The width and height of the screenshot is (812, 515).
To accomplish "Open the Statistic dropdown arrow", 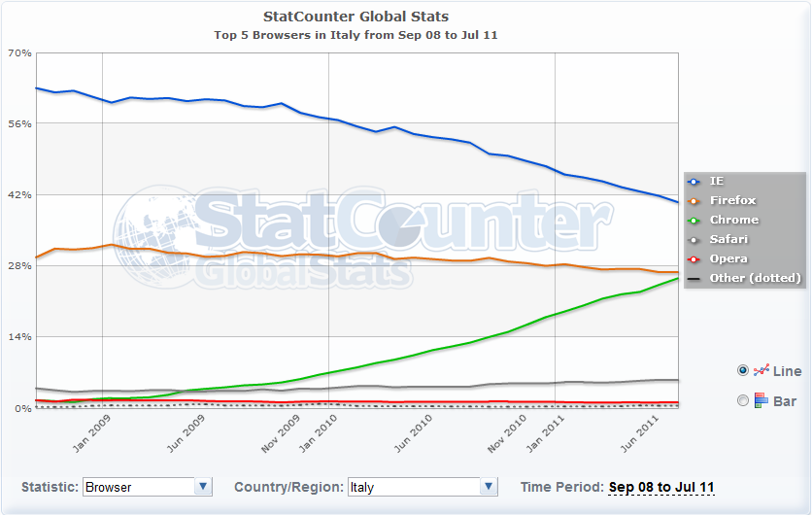I will (x=203, y=487).
